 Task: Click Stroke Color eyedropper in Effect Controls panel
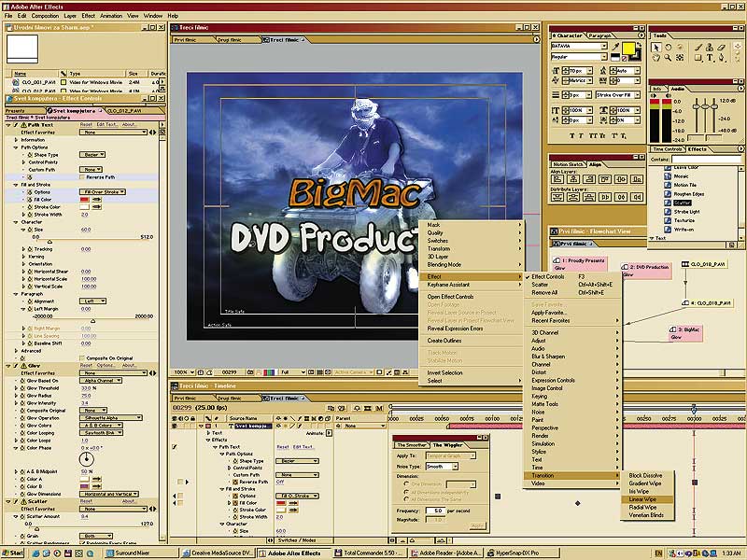97,207
